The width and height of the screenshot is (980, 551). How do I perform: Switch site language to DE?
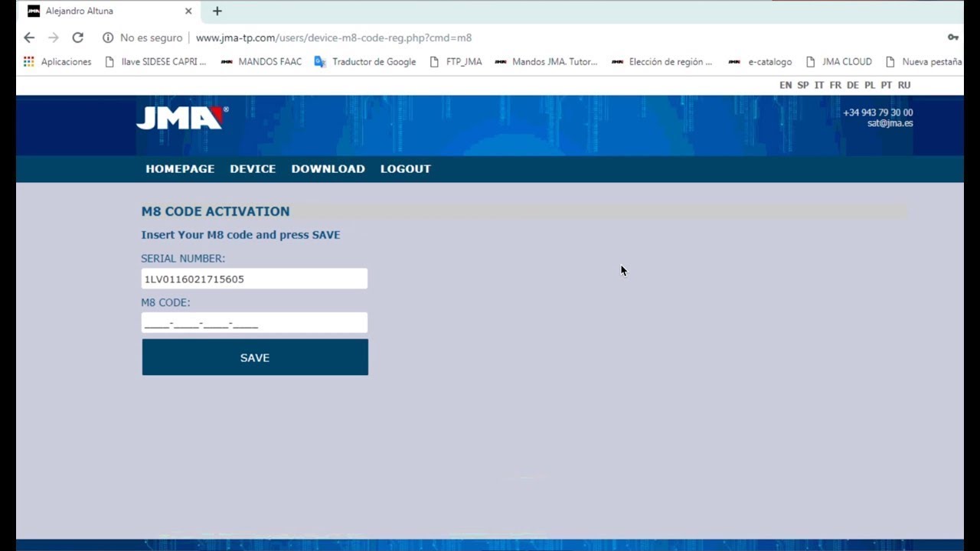coord(853,85)
